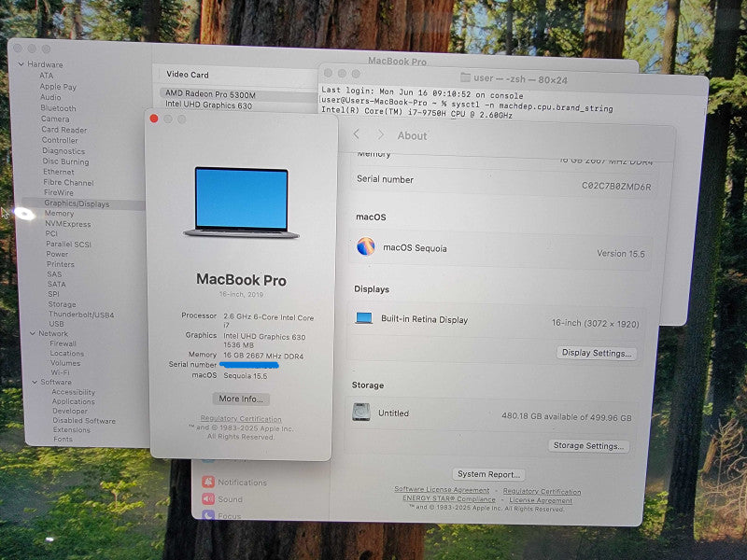
Task: Select FireWire in hardware list
Action: [59, 192]
